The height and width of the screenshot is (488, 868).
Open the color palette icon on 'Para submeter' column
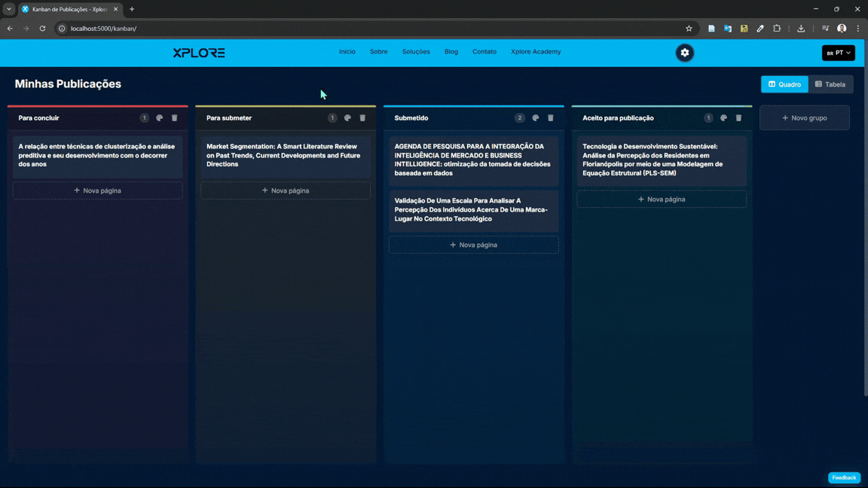[347, 117]
